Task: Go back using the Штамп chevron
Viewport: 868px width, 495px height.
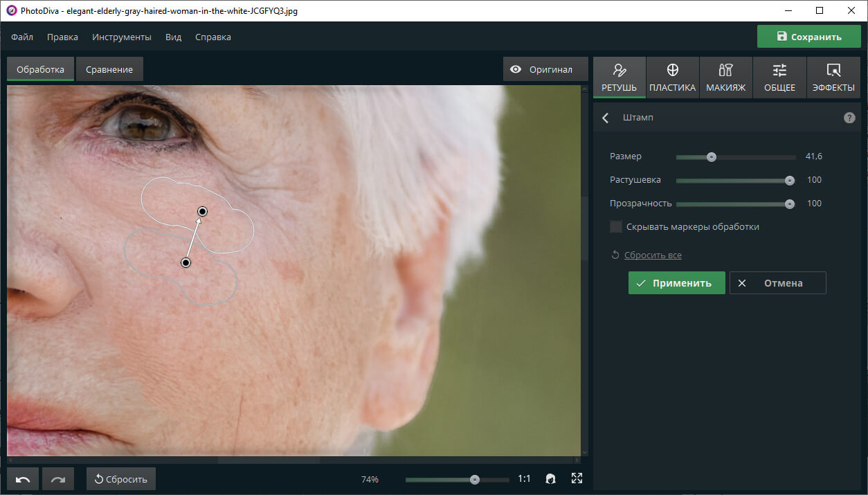Action: (606, 118)
